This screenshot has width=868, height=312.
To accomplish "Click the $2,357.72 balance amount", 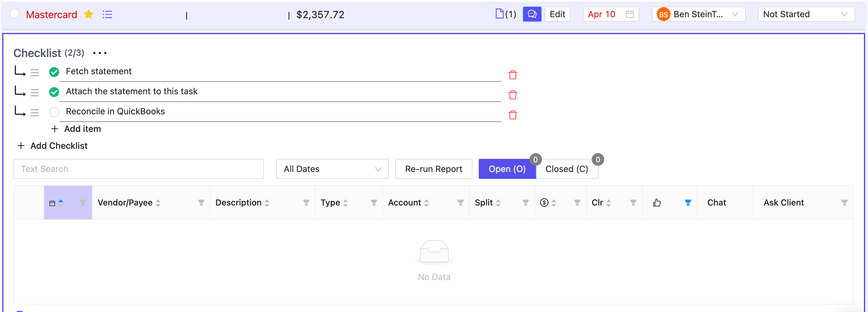I will pyautogui.click(x=320, y=14).
